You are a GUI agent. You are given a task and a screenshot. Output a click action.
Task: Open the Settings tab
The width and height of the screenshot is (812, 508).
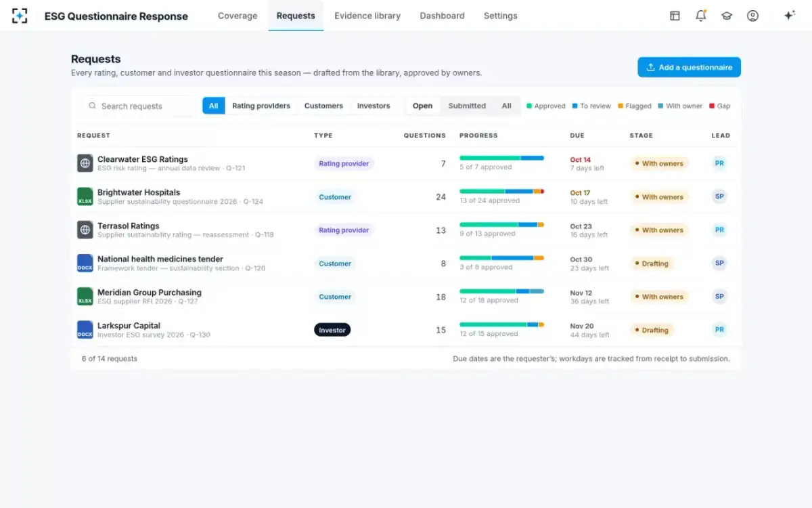pos(501,16)
